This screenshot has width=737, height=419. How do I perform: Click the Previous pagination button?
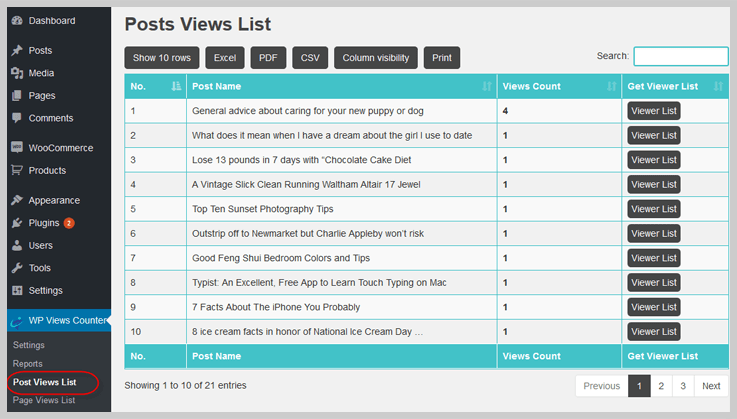coord(602,386)
